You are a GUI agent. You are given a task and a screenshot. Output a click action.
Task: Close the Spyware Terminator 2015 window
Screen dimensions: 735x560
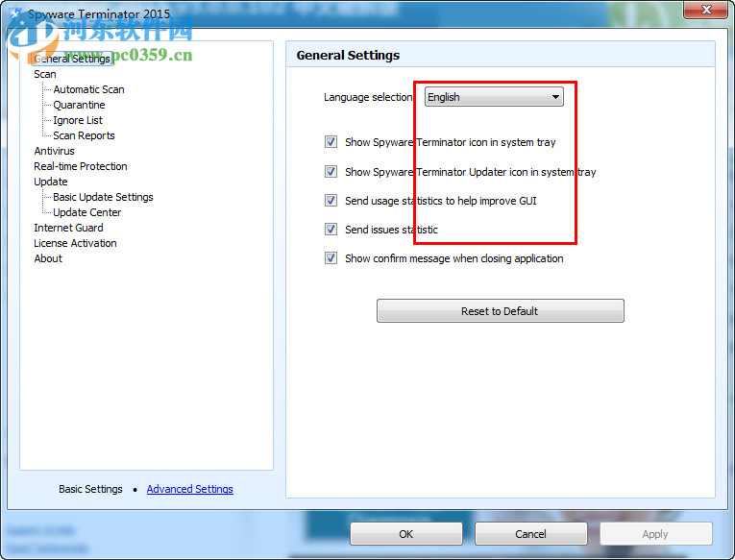706,10
